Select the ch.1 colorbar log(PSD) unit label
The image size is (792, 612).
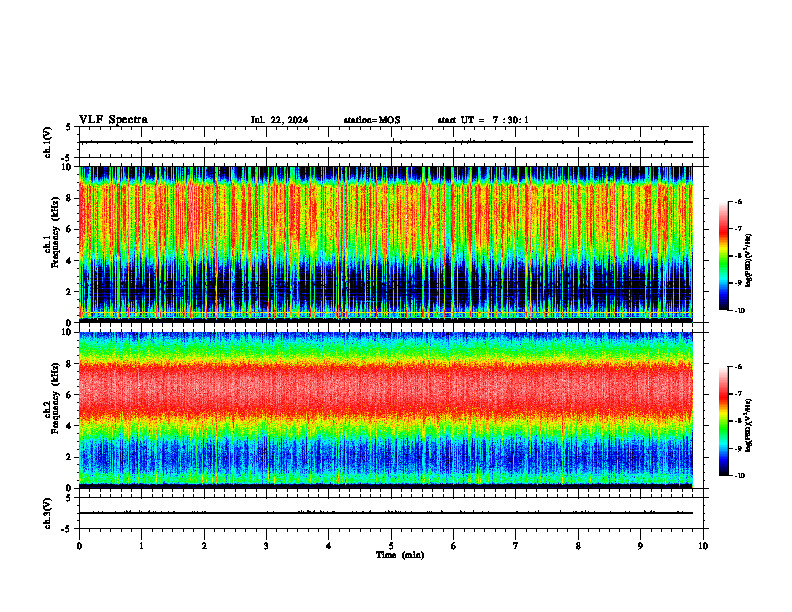pyautogui.click(x=749, y=261)
